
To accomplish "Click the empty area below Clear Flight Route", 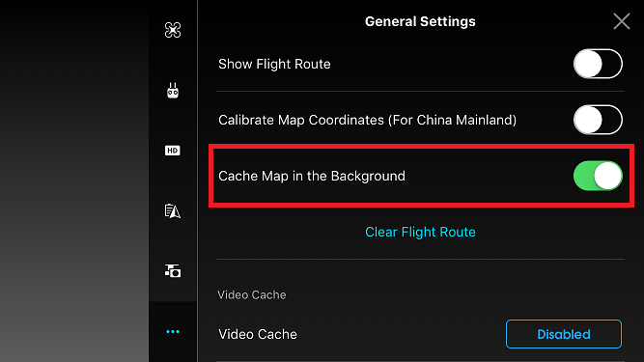I will 420,250.
